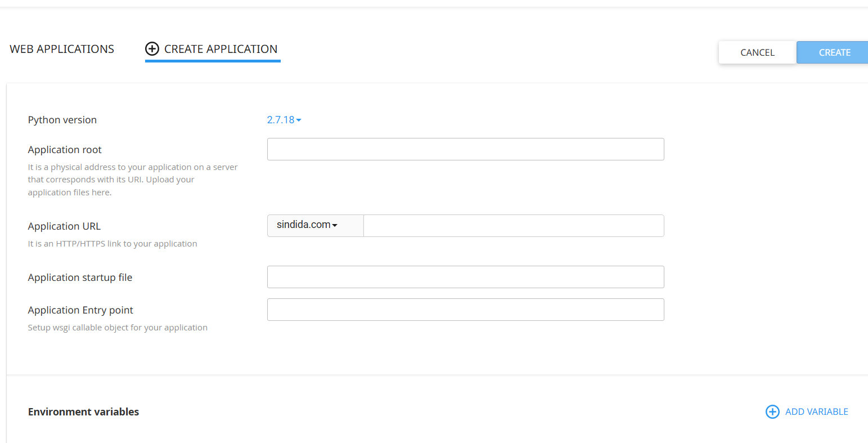The image size is (868, 443).
Task: Focus the Application startup file field
Action: (465, 277)
